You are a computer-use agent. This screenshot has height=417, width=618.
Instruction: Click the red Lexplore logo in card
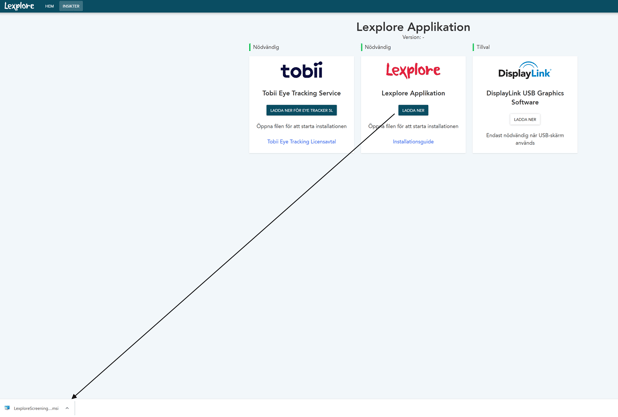pos(413,70)
